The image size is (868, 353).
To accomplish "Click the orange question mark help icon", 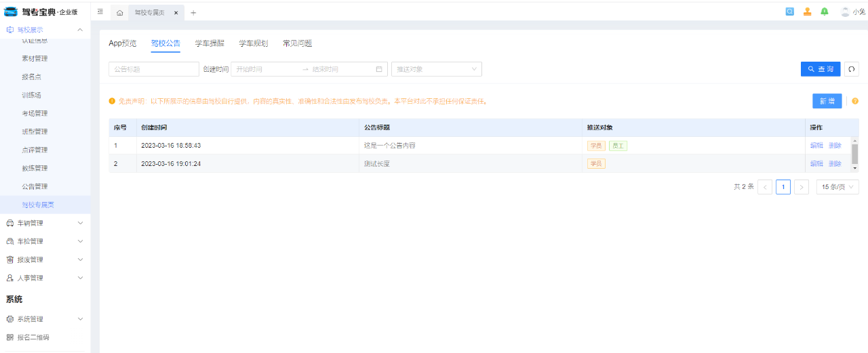I will tap(855, 101).
